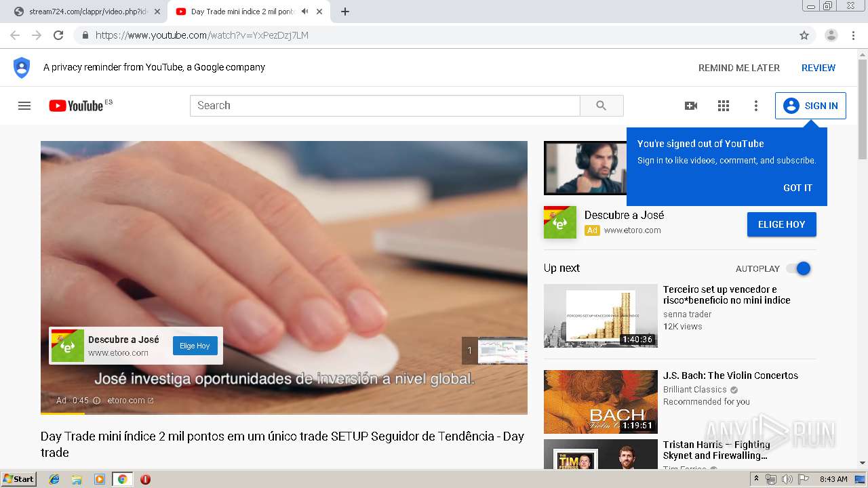The image size is (868, 488).
Task: Click the SIGN IN button
Action: [810, 106]
